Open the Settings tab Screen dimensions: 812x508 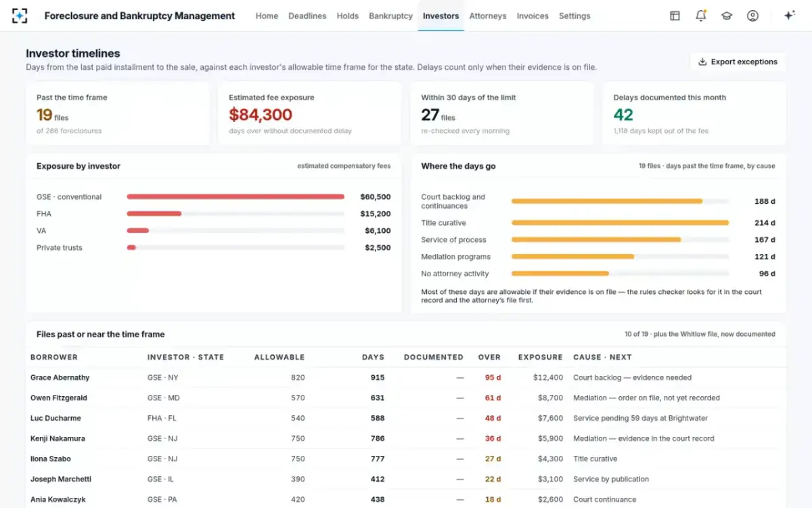[x=574, y=16]
